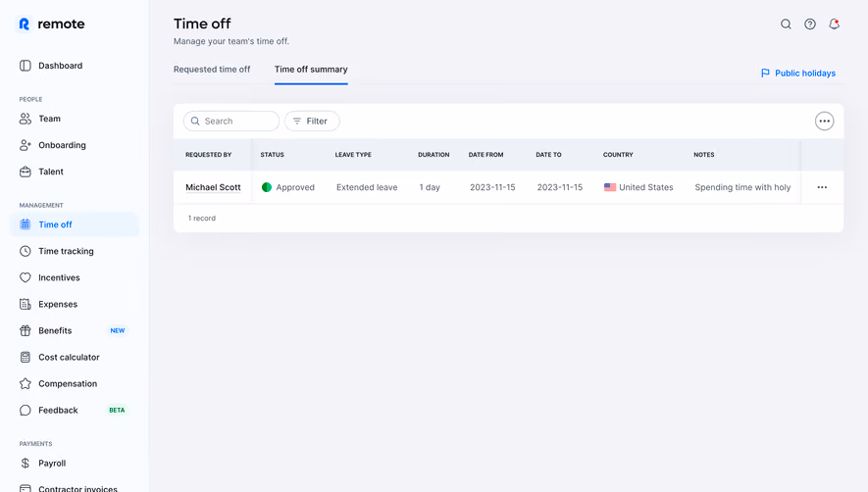Go to Compensation section
Viewport: 868px width, 492px height.
(68, 383)
